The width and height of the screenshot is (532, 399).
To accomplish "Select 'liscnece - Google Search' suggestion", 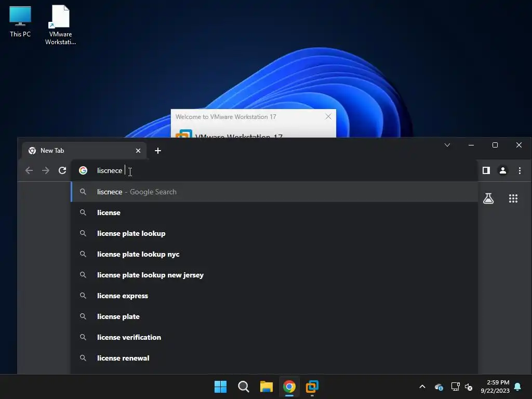I will click(x=274, y=192).
